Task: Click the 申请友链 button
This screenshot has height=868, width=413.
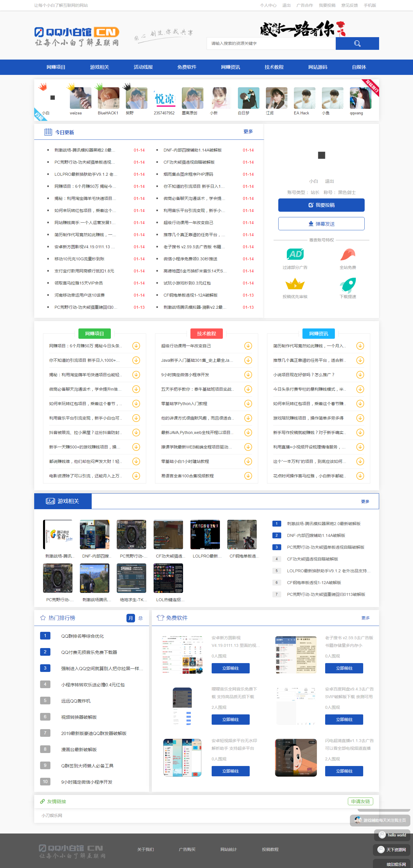Action: 361,801
